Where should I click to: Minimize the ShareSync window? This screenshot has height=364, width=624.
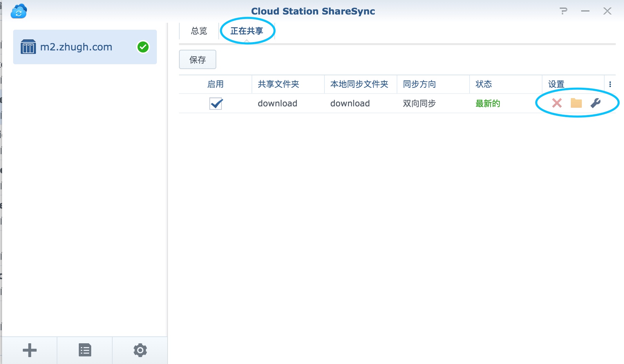coord(585,11)
